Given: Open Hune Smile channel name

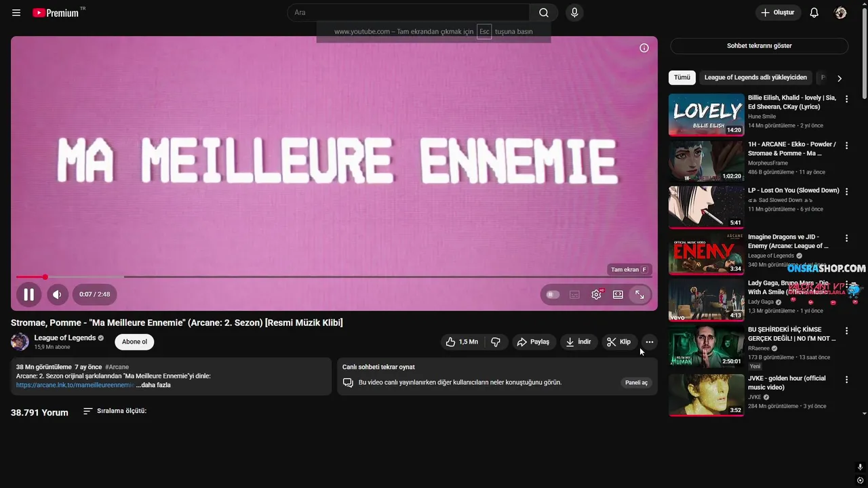Looking at the screenshot, I should click(762, 117).
